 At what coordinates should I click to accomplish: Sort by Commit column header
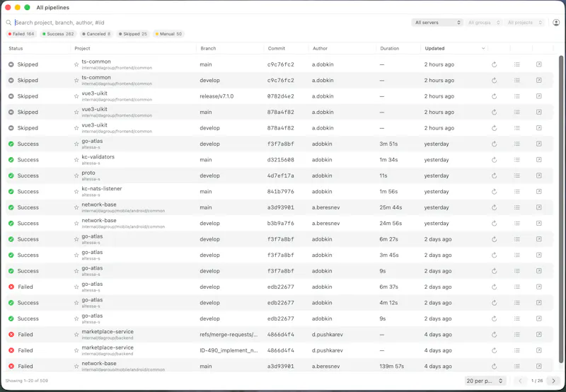(x=277, y=48)
